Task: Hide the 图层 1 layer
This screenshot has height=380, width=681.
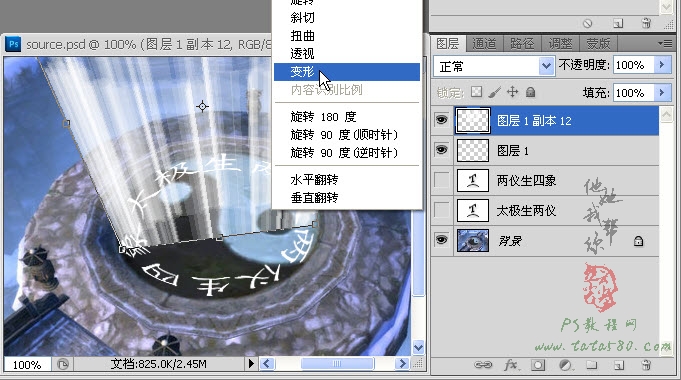Action: pos(442,150)
